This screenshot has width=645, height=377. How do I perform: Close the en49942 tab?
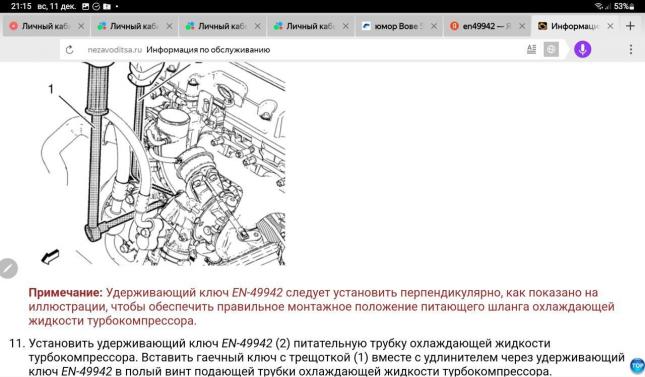[x=522, y=26]
